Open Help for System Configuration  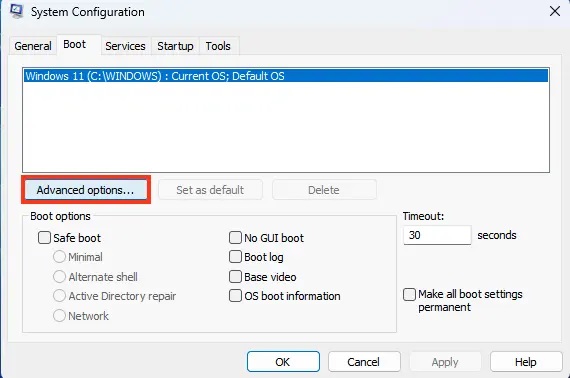tap(526, 362)
